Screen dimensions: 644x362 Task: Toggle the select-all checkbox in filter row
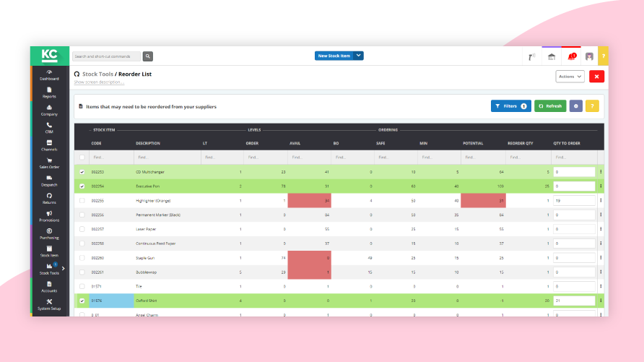[82, 158]
